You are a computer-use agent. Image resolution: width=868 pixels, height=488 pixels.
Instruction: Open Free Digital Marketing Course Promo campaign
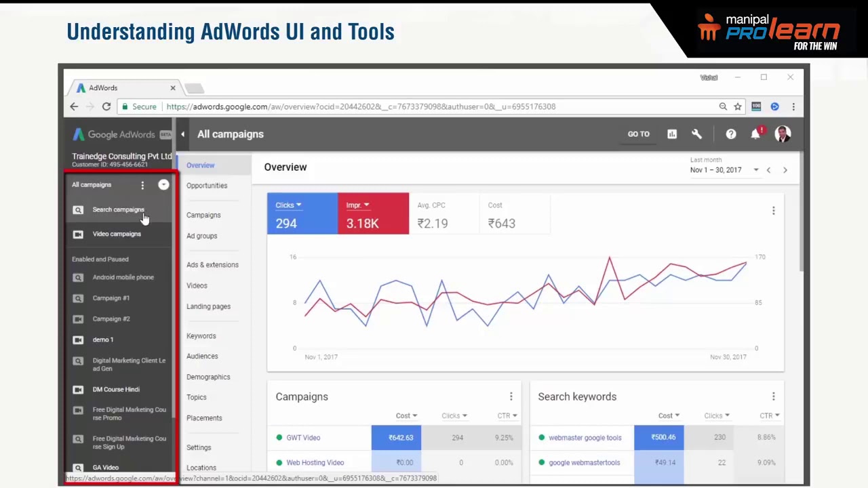click(x=129, y=413)
